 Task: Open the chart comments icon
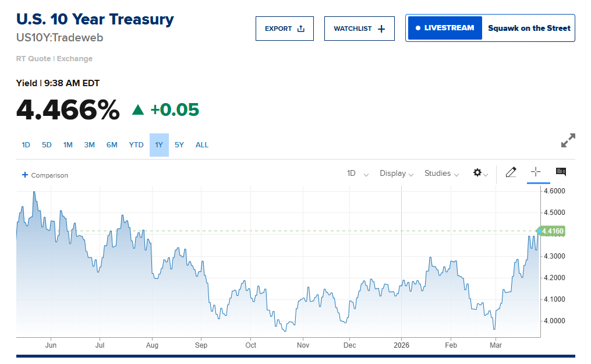click(x=561, y=172)
